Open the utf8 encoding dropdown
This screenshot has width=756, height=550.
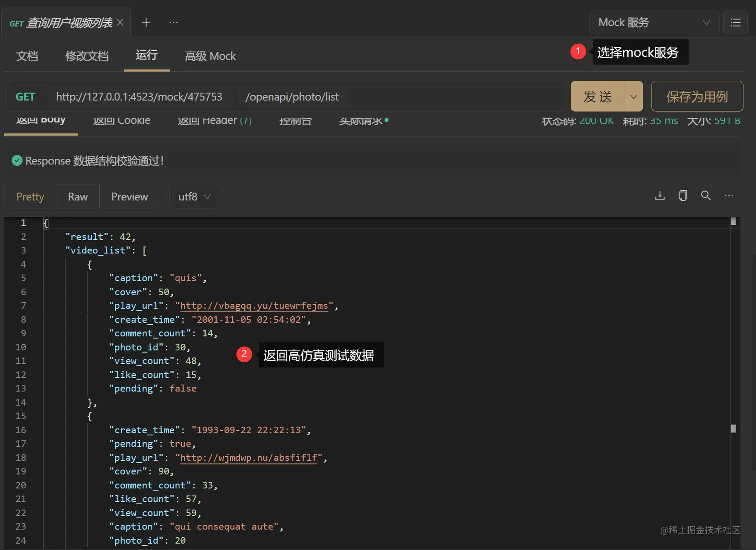point(195,196)
